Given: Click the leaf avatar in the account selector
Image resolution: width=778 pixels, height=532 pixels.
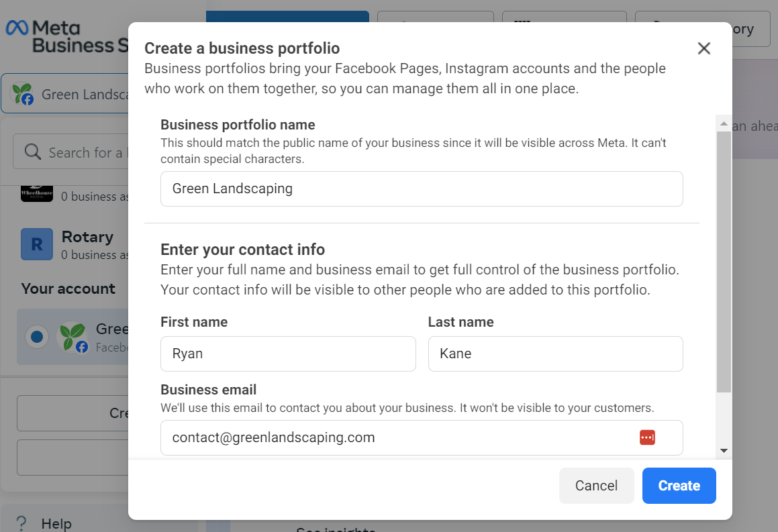Looking at the screenshot, I should point(22,93).
